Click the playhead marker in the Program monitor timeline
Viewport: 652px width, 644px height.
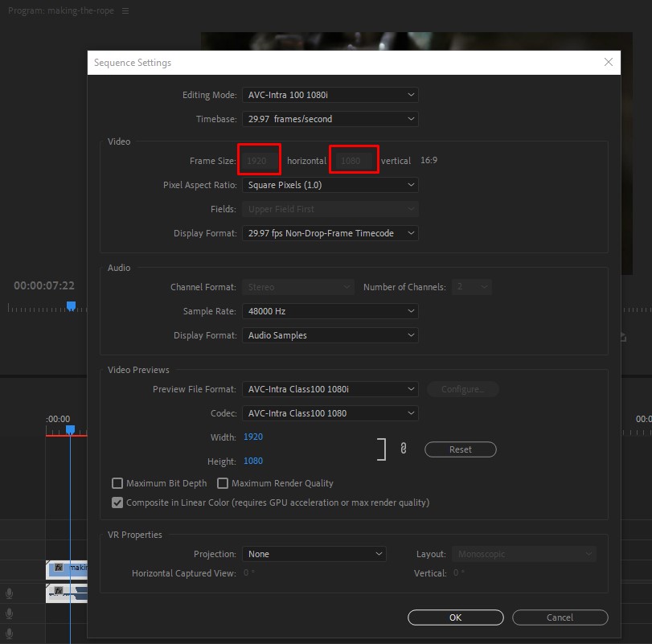pos(71,306)
